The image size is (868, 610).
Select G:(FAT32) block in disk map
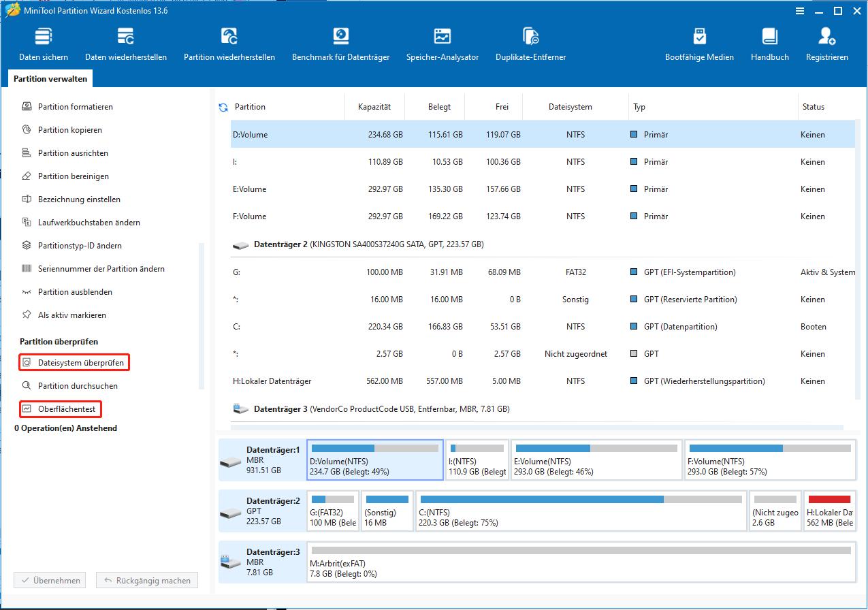click(x=333, y=511)
